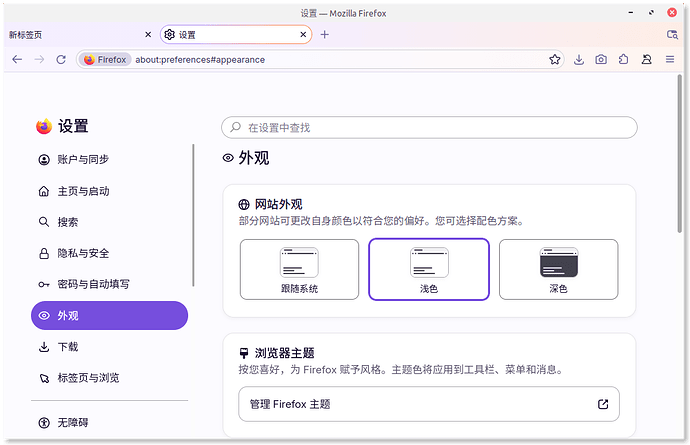Open the downloads panel in the toolbar

pyautogui.click(x=579, y=59)
